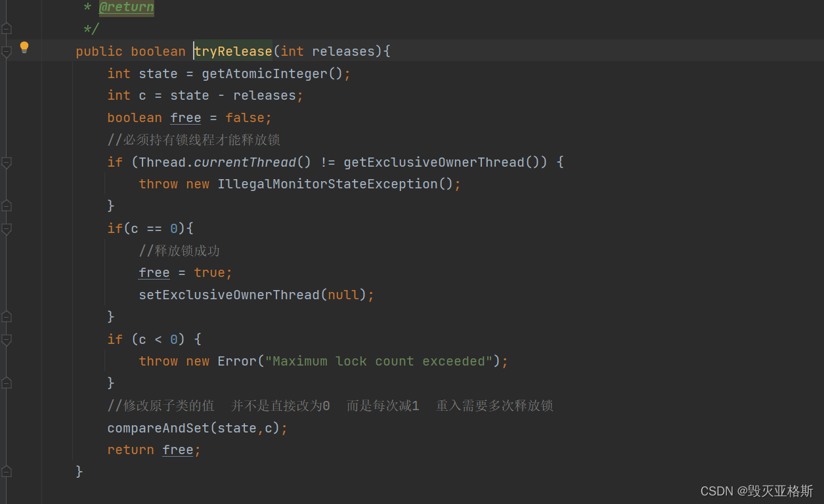Click the yellow lightbulb intention icon

tap(24, 47)
